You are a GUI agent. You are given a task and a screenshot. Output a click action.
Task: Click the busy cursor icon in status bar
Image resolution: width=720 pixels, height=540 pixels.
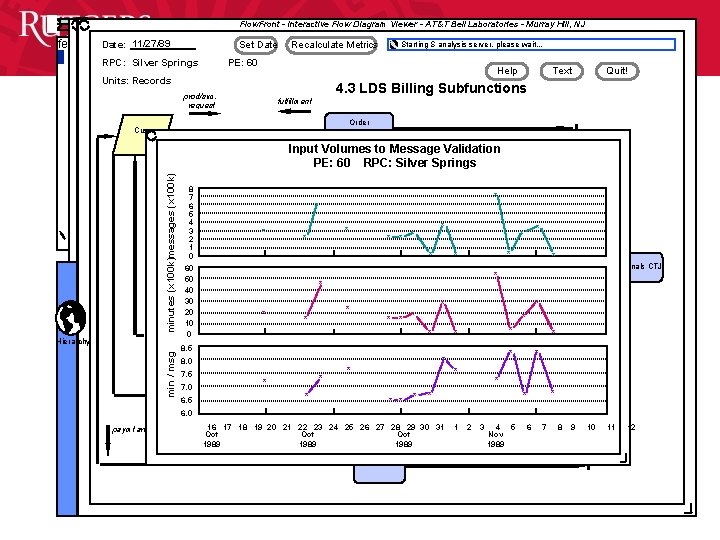pyautogui.click(x=394, y=45)
